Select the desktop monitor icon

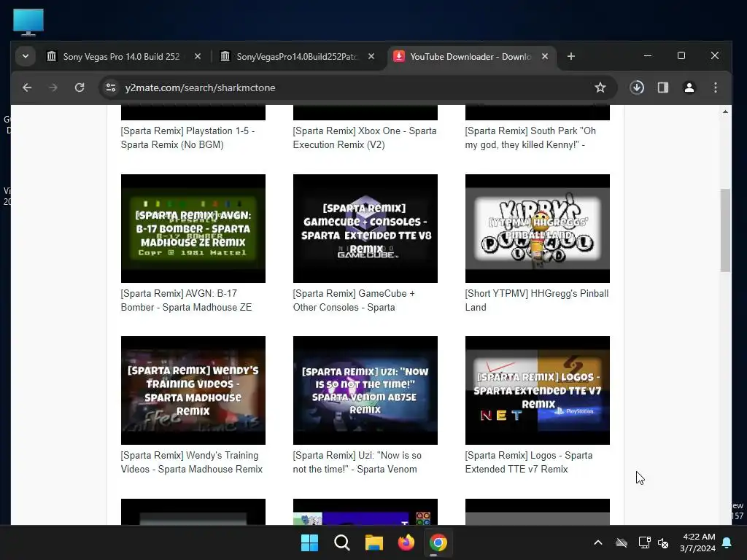tap(28, 22)
